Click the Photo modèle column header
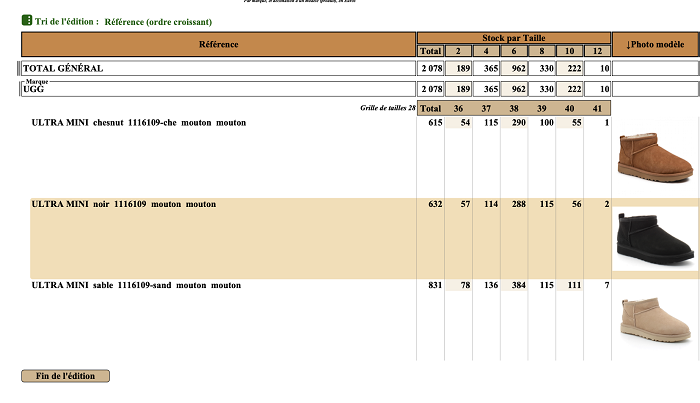 coord(655,44)
